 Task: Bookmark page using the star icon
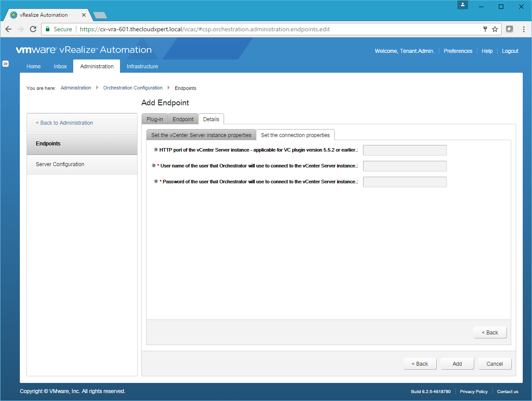point(495,29)
